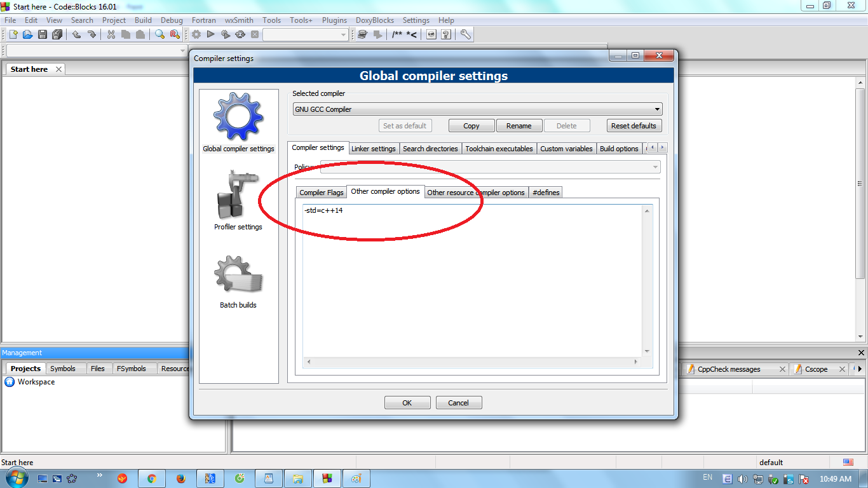Click the Paste icon in main toolbar
Screen dimensions: 868x488
[140, 34]
